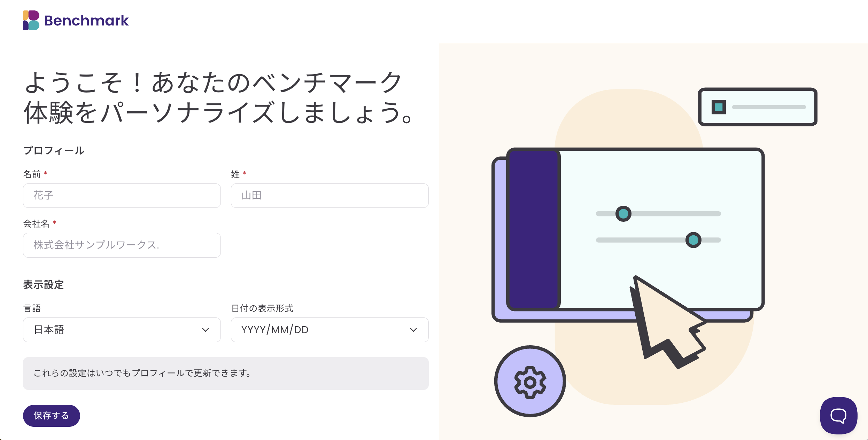This screenshot has height=440, width=868.
Task: Click the teal square checkbox graphic
Action: pyautogui.click(x=719, y=107)
